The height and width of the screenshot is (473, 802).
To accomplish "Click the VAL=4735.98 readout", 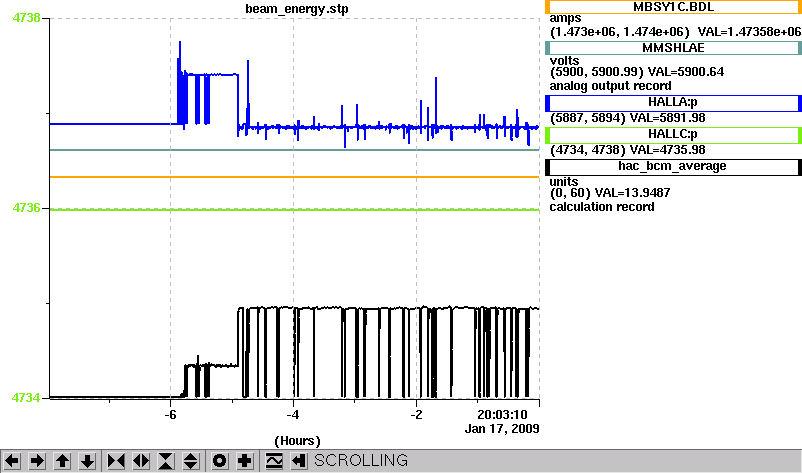I will (x=667, y=150).
